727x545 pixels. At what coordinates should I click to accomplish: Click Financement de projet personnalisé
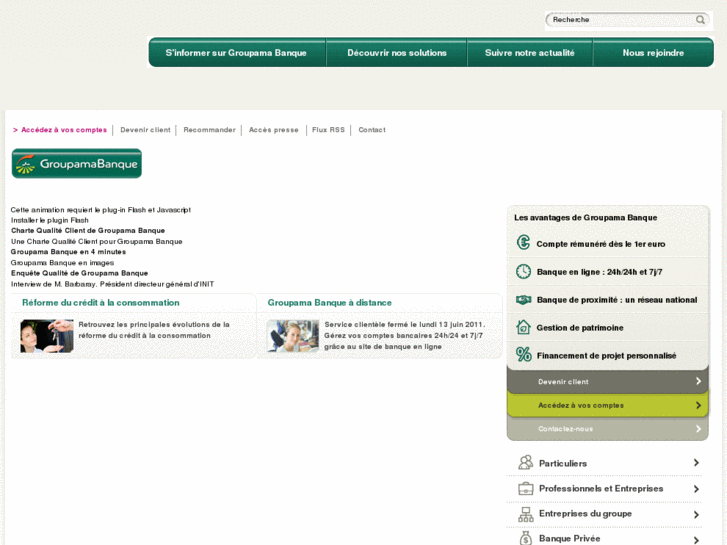606,355
